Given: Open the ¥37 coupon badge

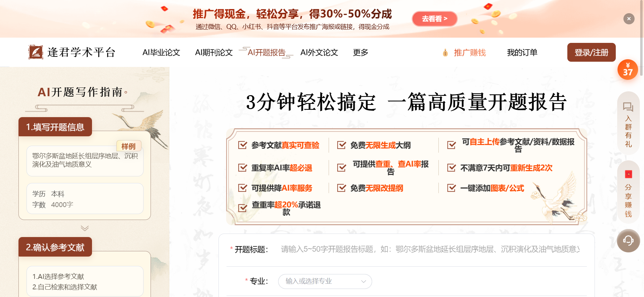Looking at the screenshot, I should [628, 69].
